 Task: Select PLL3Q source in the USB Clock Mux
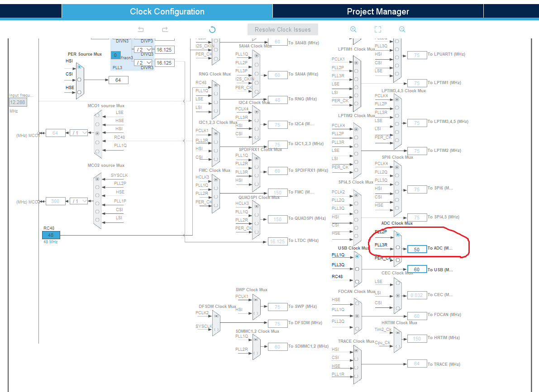[x=357, y=269]
